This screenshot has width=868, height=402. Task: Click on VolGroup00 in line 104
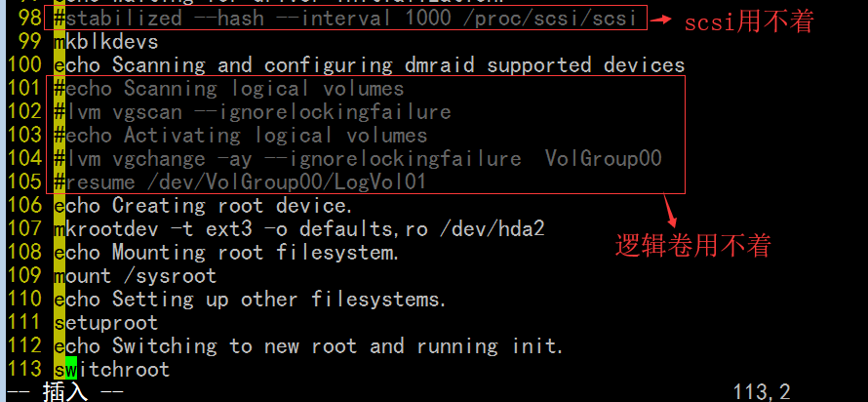click(x=604, y=159)
